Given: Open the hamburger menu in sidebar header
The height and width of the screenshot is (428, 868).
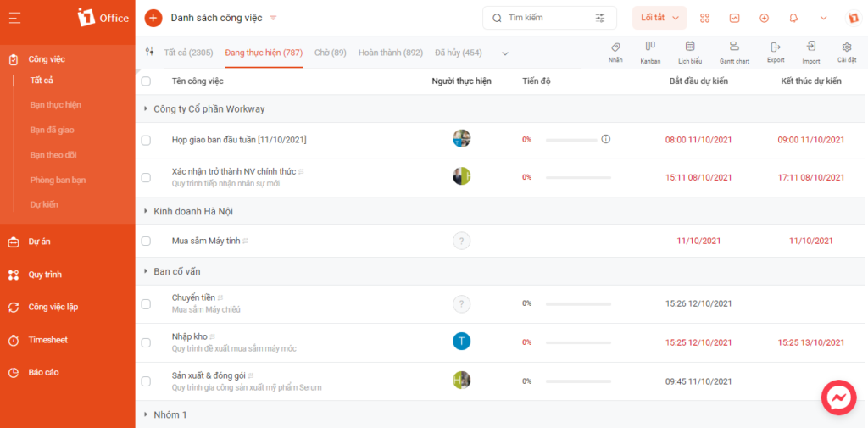Looking at the screenshot, I should (15, 19).
